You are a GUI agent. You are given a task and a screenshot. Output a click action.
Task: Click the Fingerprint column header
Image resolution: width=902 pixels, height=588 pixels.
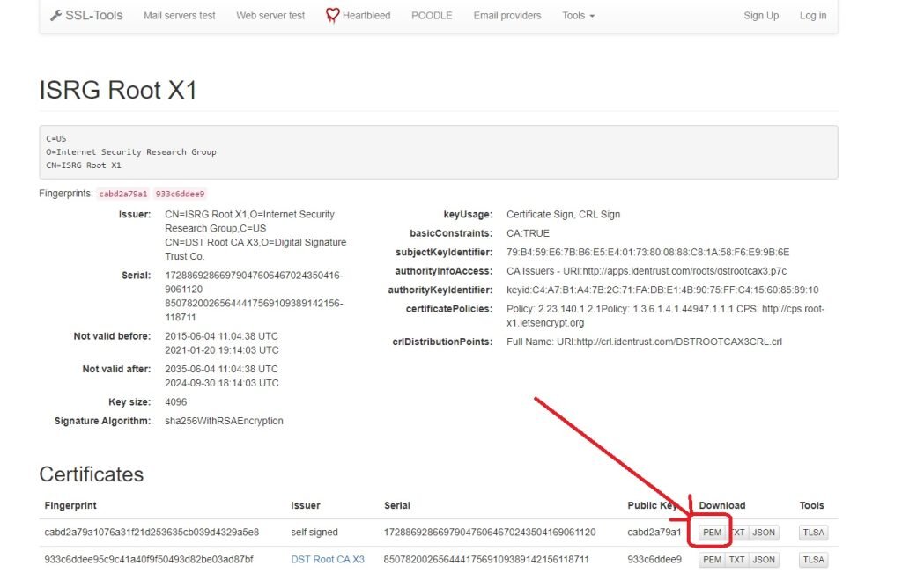[x=70, y=505]
